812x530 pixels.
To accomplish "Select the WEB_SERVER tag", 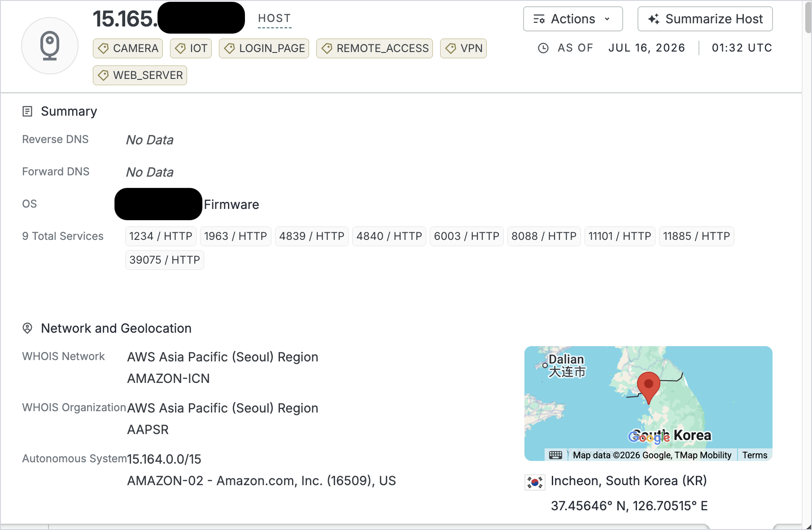I will click(140, 75).
